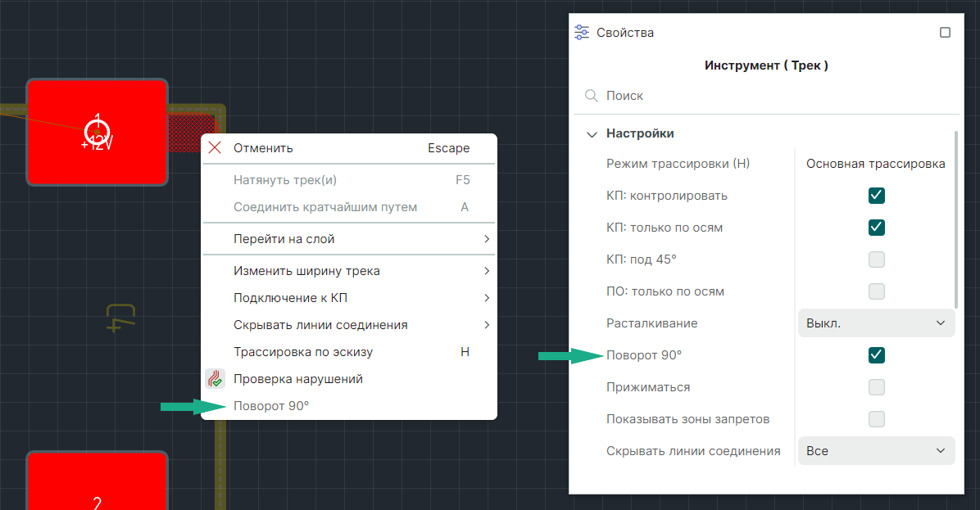Open the Расталкивание dropdown
This screenshot has width=980, height=510.
pyautogui.click(x=876, y=323)
